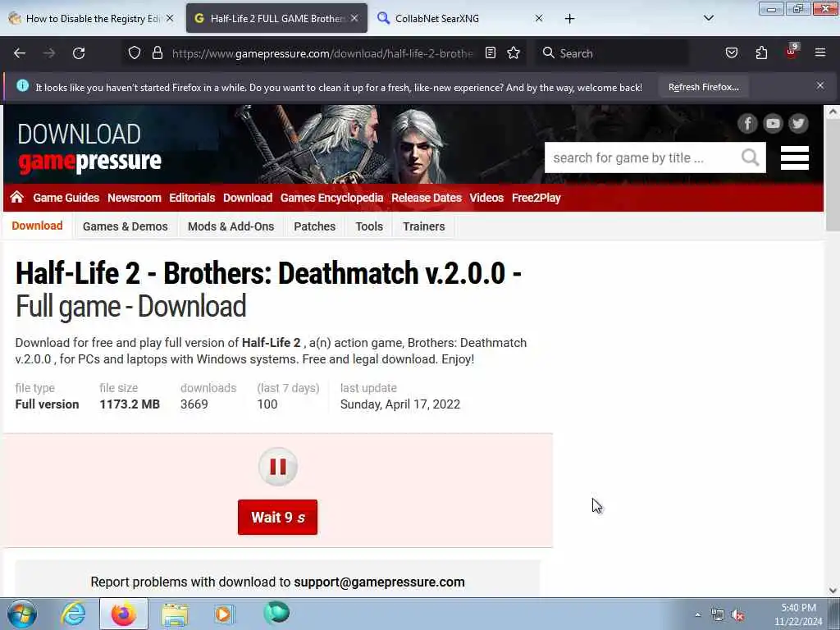The height and width of the screenshot is (630, 840).
Task: Open the site hamburger menu
Action: click(x=794, y=157)
